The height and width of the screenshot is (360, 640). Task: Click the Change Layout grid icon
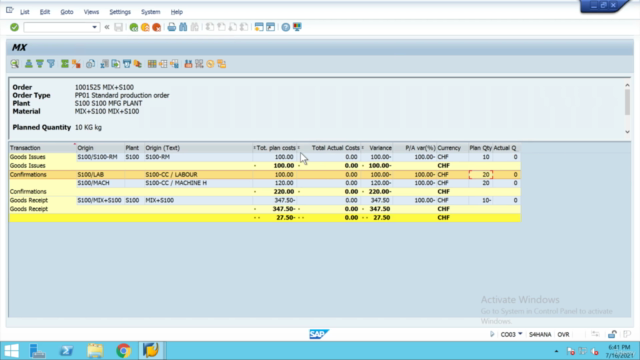152,64
